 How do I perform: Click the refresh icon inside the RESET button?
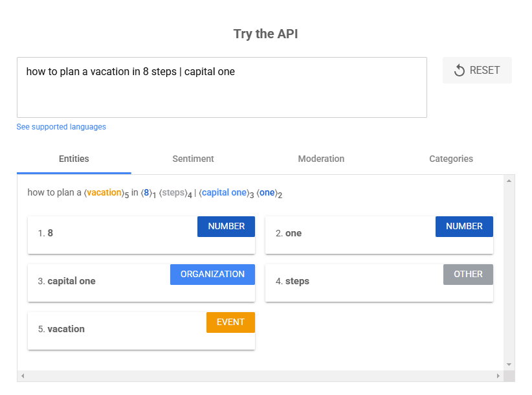coord(460,70)
